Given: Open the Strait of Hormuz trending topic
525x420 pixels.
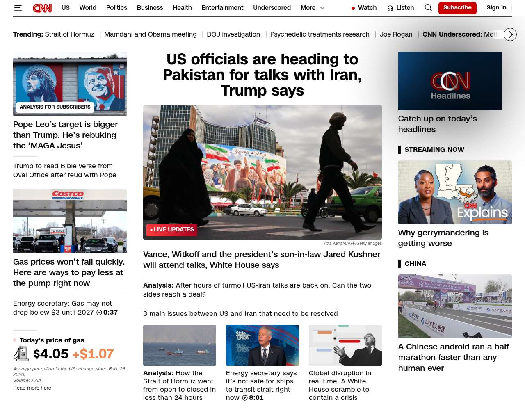Looking at the screenshot, I should pos(69,34).
